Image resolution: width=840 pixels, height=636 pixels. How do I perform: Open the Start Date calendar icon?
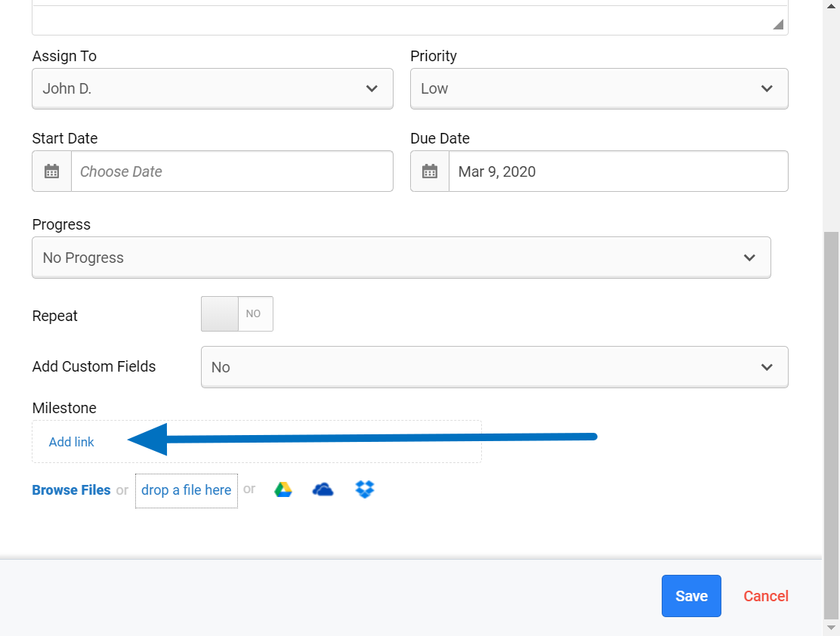[x=51, y=171]
